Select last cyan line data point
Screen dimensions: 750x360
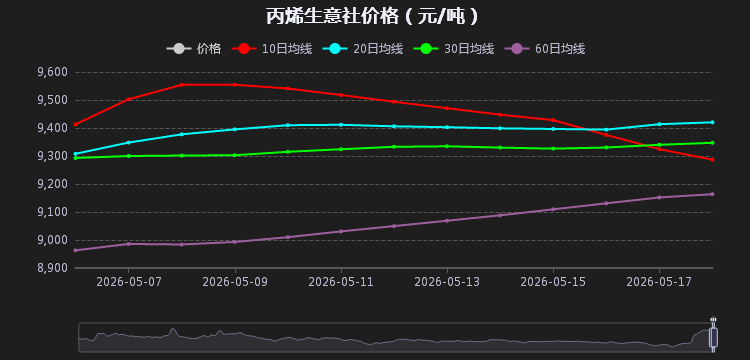(712, 122)
